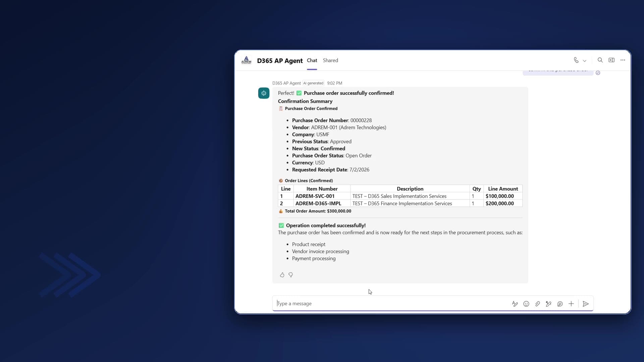This screenshot has height=362, width=644.
Task: Click Requested Receipt Date 7/2/2026 line
Action: click(x=331, y=170)
